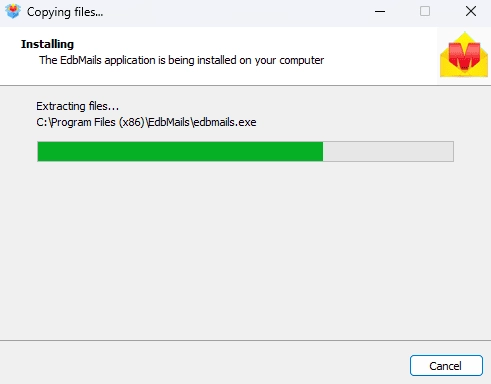Click the word 'EdbMails' in the description
The image size is (491, 384).
tap(81, 60)
